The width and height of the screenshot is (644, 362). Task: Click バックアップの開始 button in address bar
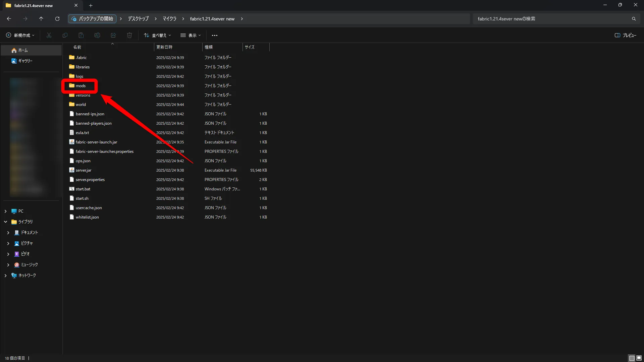click(92, 19)
